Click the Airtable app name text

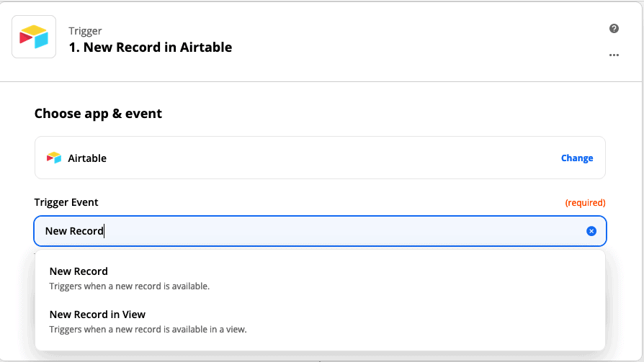point(87,158)
